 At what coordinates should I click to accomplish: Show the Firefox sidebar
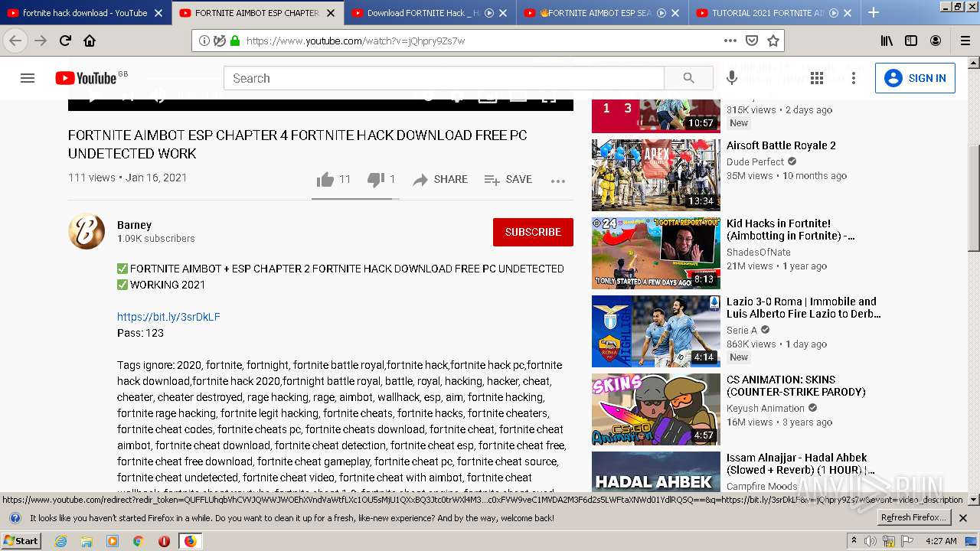click(911, 41)
